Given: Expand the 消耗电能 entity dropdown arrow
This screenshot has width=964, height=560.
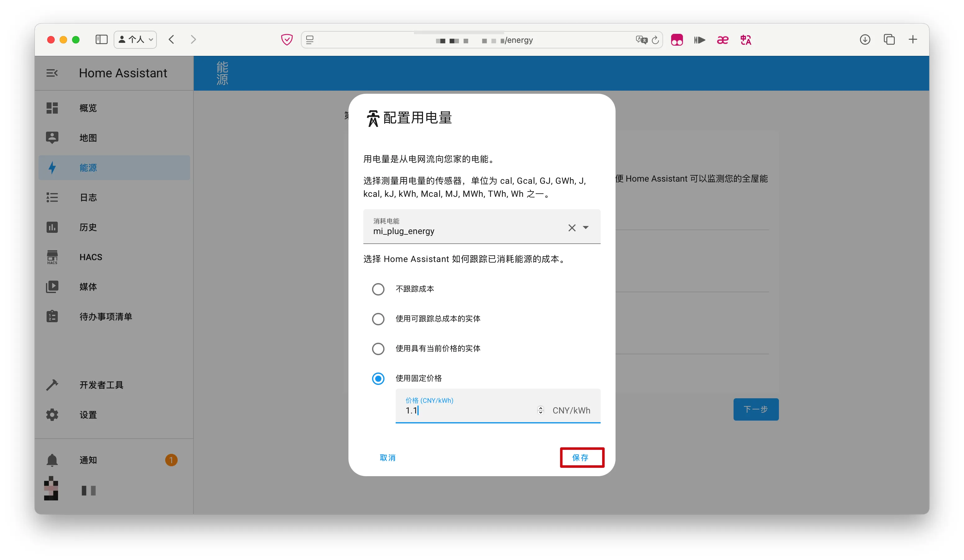Looking at the screenshot, I should (x=585, y=228).
